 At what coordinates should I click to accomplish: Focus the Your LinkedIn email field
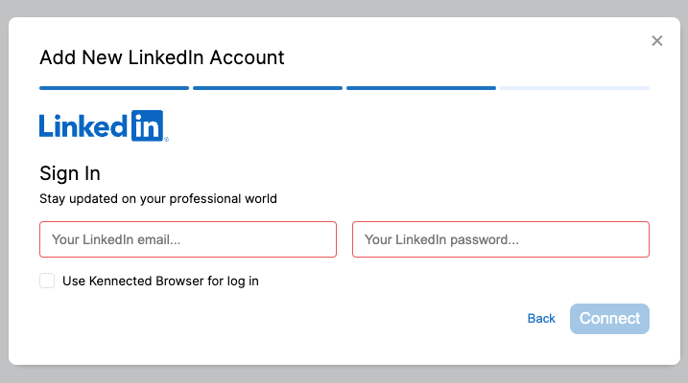188,240
